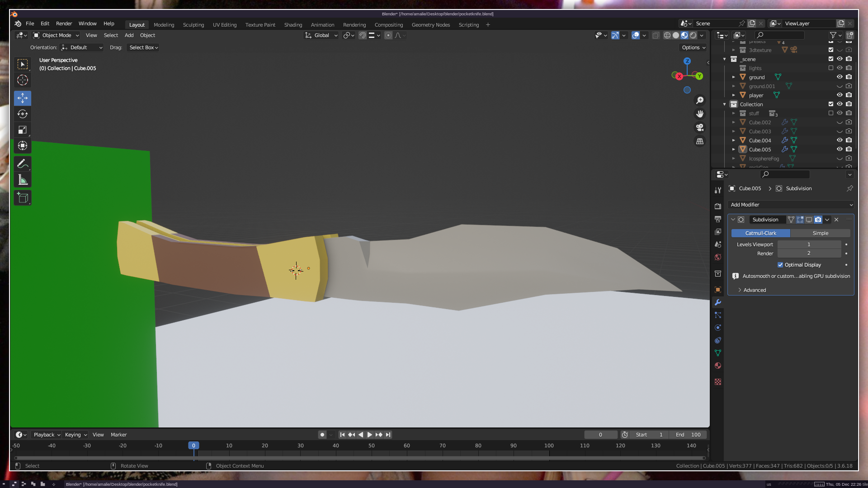The width and height of the screenshot is (868, 488).
Task: Uncheck the Optimal Display checkbox
Action: pyautogui.click(x=780, y=265)
